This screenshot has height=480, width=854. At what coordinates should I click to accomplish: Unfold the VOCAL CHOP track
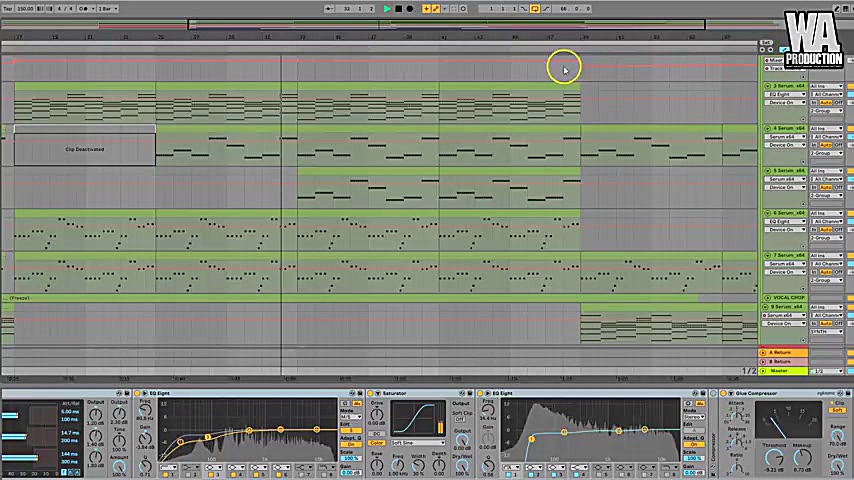coord(767,298)
